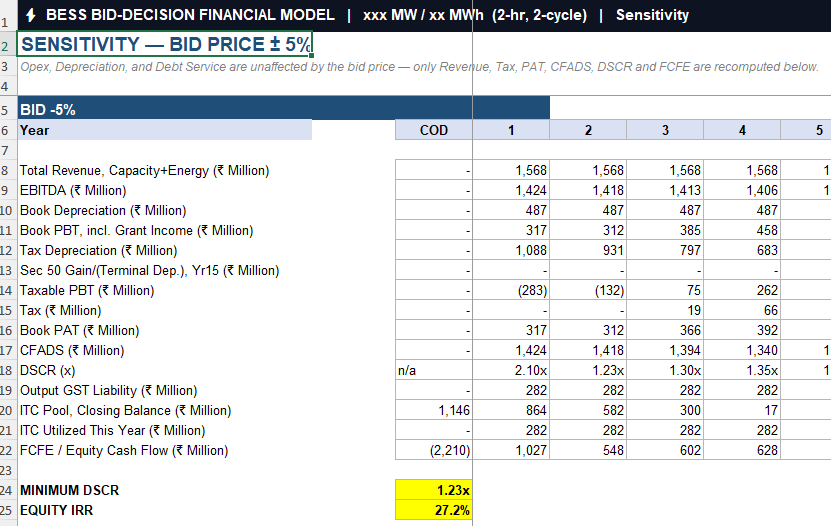Select Year 3 EBITDA value 1,413
The width and height of the screenshot is (831, 526).
click(665, 191)
